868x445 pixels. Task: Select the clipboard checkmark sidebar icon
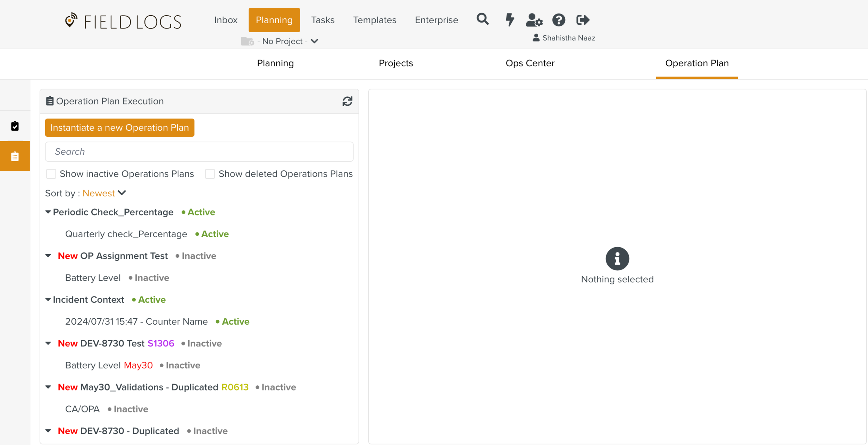[x=15, y=126]
